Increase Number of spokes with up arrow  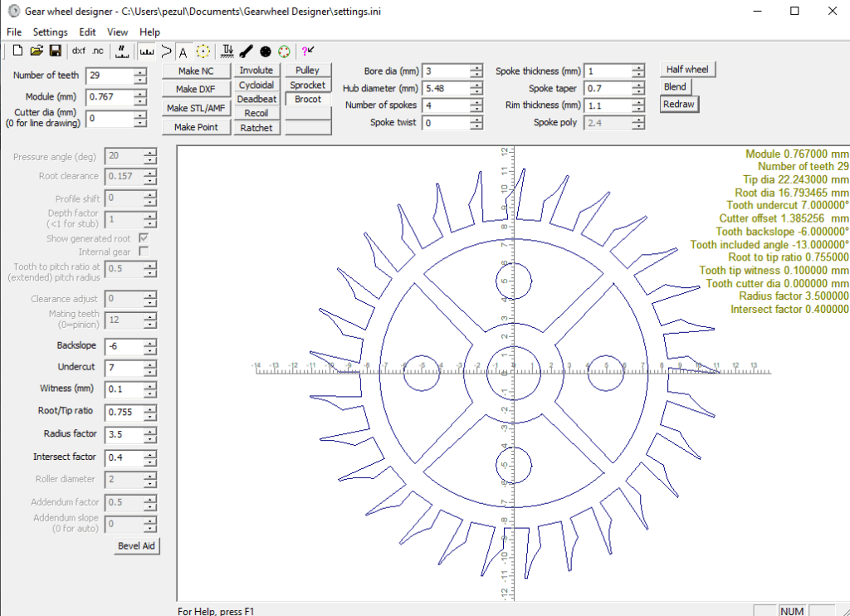pos(476,101)
